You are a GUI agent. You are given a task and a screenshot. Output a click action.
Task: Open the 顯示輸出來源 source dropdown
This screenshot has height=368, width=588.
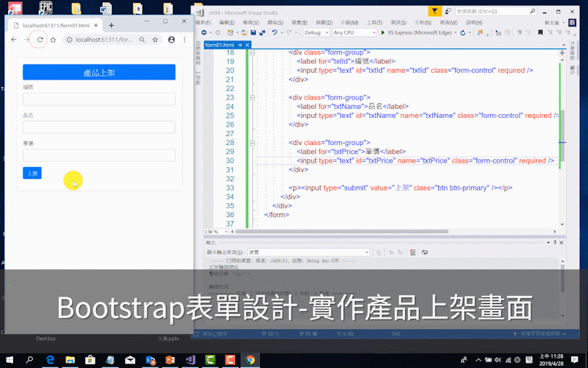(x=309, y=252)
